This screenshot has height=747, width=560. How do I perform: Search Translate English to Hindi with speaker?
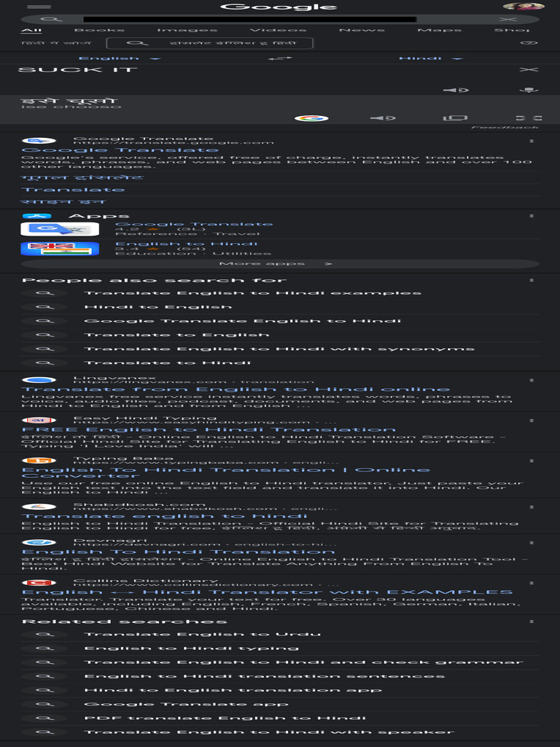click(x=280, y=732)
